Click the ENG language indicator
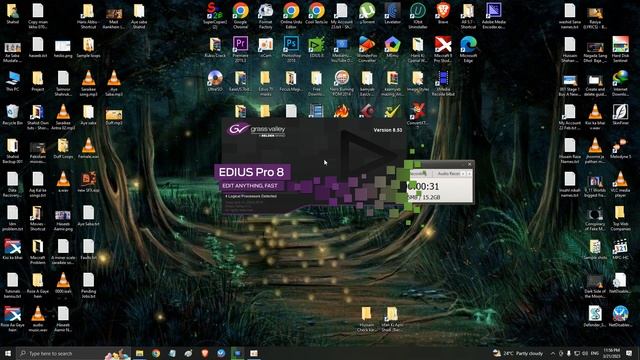 (x=595, y=353)
